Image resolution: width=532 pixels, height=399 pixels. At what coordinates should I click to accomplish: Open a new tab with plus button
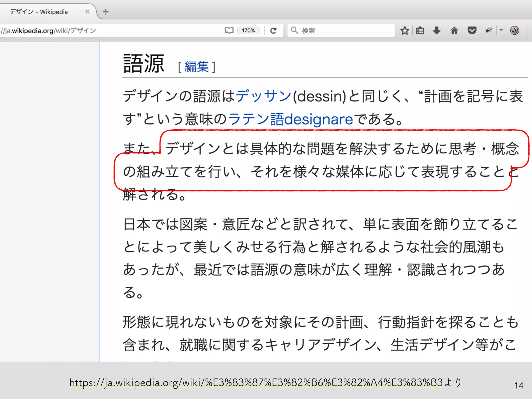coord(105,12)
